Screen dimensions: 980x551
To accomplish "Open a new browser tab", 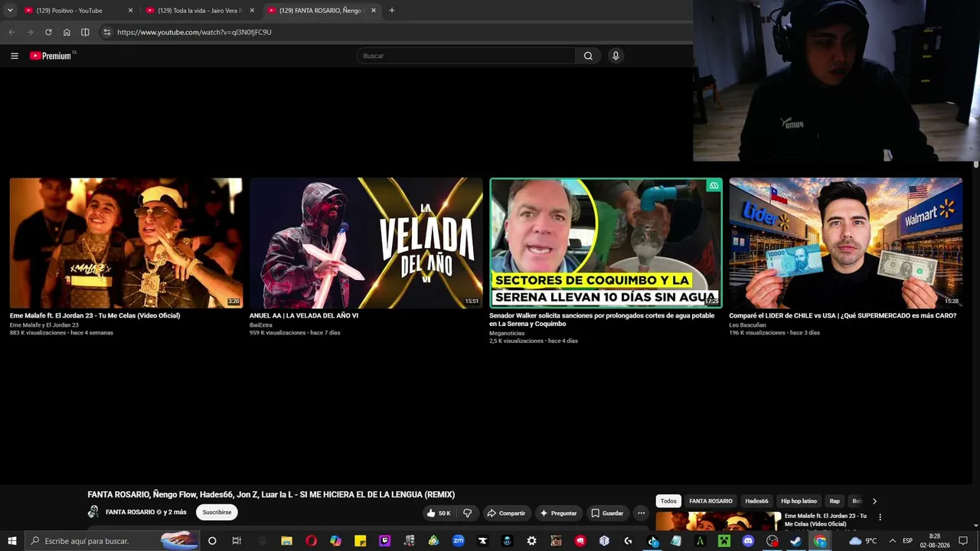I will [x=392, y=11].
